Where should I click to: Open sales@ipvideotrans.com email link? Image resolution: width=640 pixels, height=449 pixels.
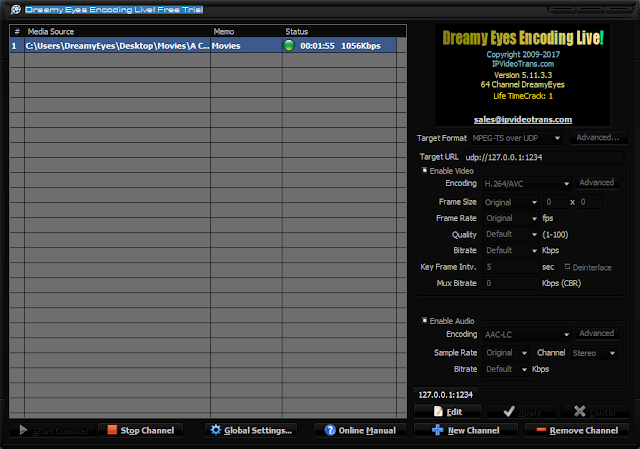[522, 119]
